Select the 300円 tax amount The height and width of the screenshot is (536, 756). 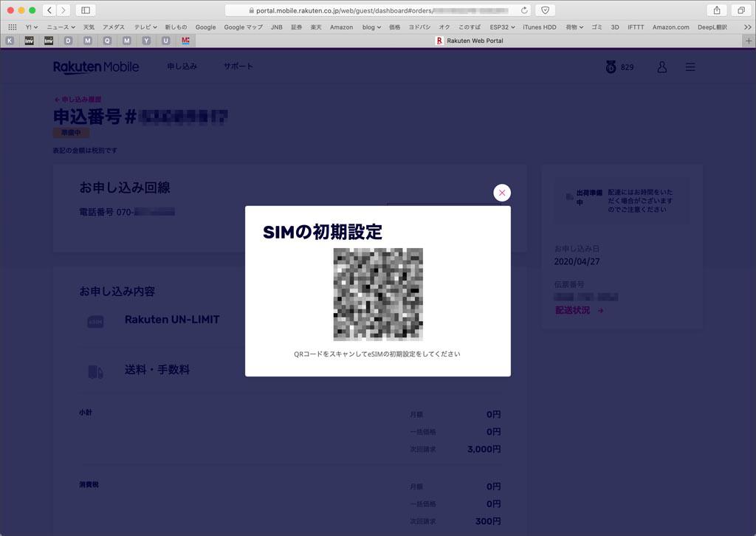[488, 521]
